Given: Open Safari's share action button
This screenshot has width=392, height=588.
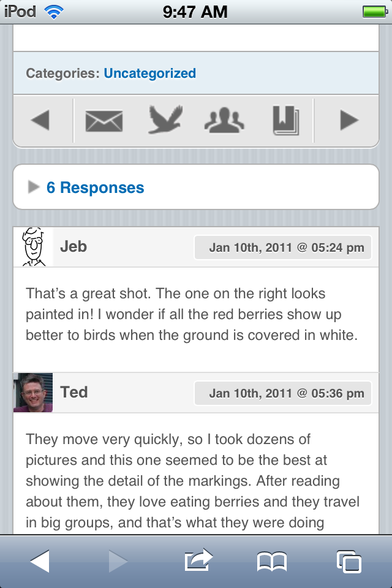Looking at the screenshot, I should coord(198,560).
